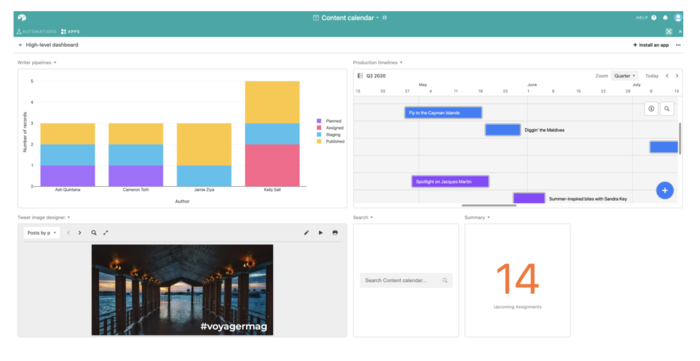
Task: Open the Summer-inspired bites timeline bar
Action: (529, 198)
